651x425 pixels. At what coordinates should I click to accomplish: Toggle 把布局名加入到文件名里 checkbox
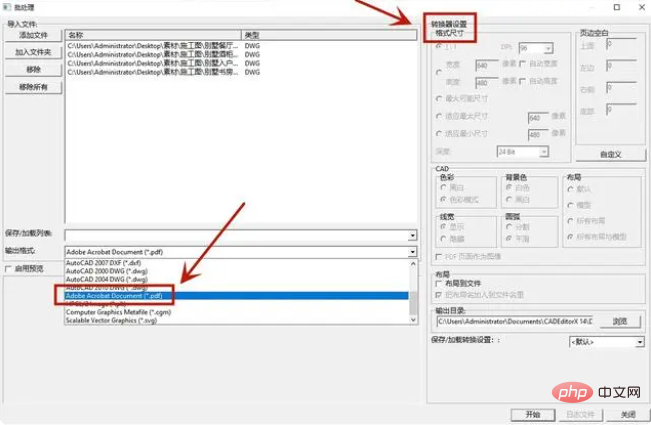[439, 295]
